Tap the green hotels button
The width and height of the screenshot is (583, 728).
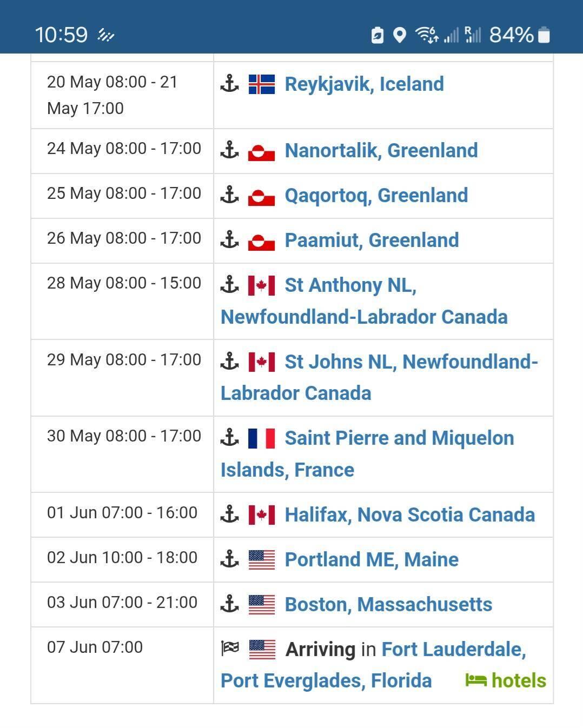click(506, 681)
